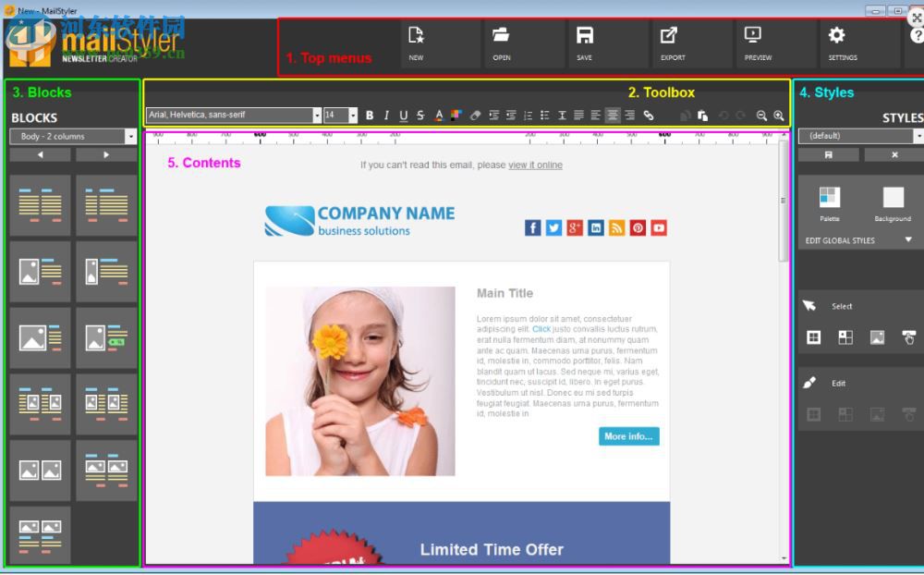Viewport: 924px width, 575px height.
Task: Click the save icon in the Styles panel
Action: pos(828,153)
